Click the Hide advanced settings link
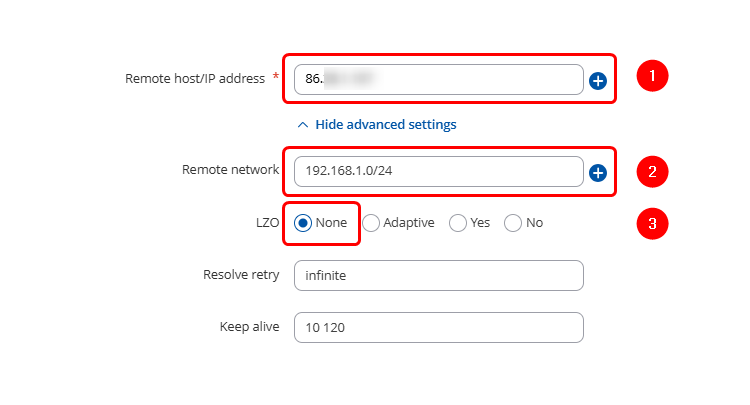Screen dimensions: 750x405 click(x=385, y=125)
